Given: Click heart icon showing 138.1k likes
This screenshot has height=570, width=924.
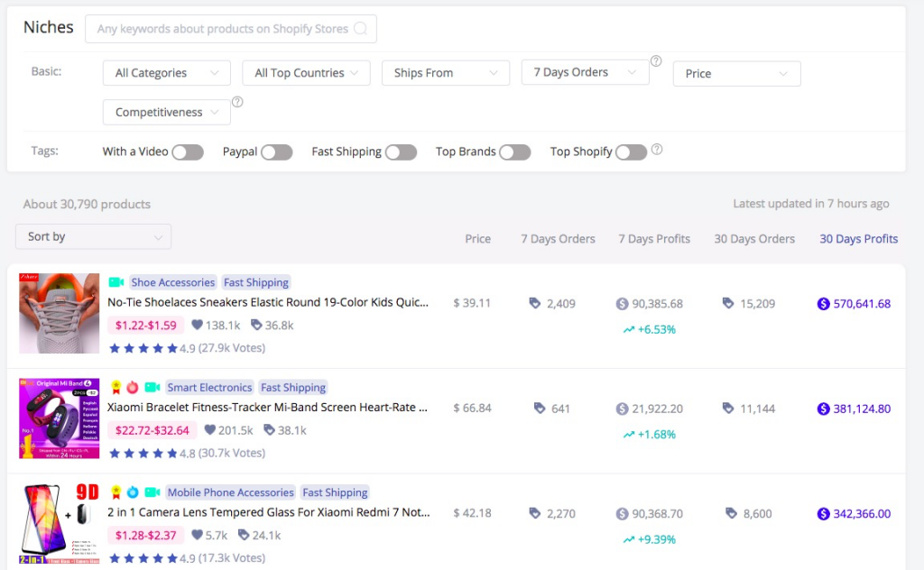Looking at the screenshot, I should tap(198, 325).
